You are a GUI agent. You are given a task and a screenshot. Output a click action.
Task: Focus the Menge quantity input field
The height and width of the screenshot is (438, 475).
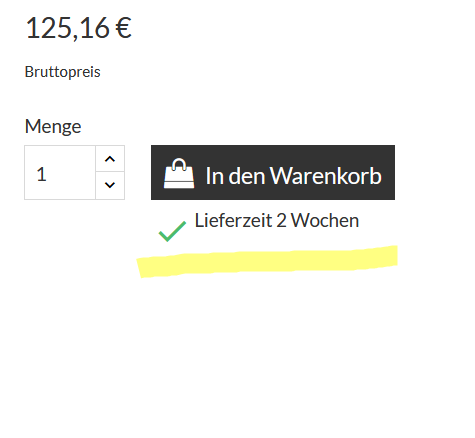point(60,172)
